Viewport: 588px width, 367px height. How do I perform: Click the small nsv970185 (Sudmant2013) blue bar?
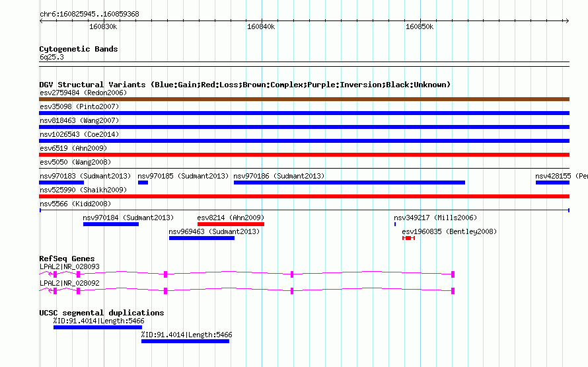coord(143,183)
